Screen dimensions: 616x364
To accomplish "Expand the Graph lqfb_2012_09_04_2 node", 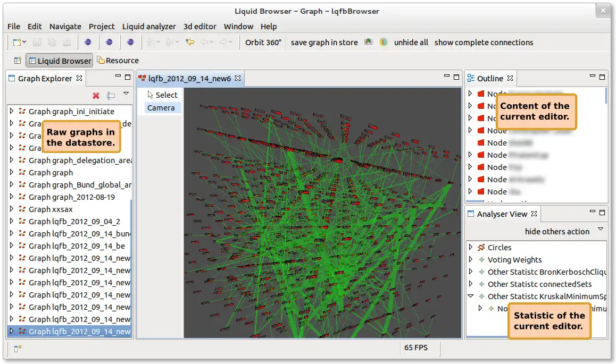I will pyautogui.click(x=12, y=221).
